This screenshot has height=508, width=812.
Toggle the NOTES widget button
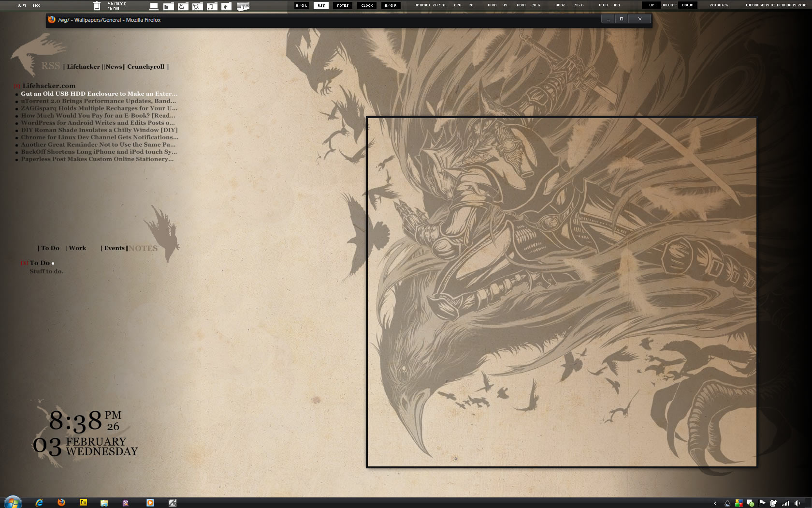pyautogui.click(x=343, y=5)
